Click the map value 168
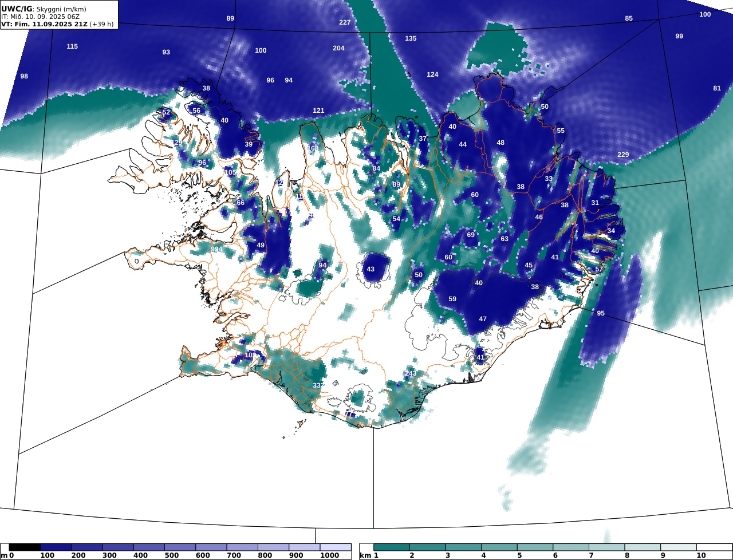 [x=313, y=148]
